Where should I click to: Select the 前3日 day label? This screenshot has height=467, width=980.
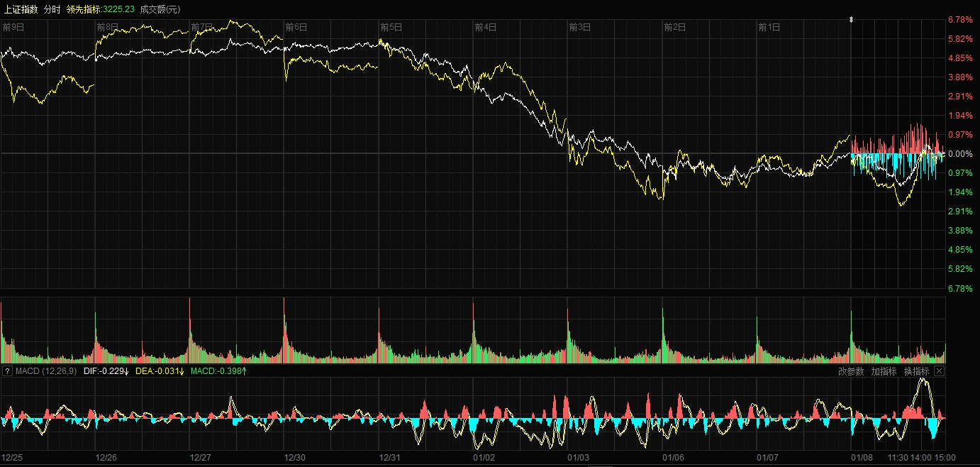coord(580,27)
